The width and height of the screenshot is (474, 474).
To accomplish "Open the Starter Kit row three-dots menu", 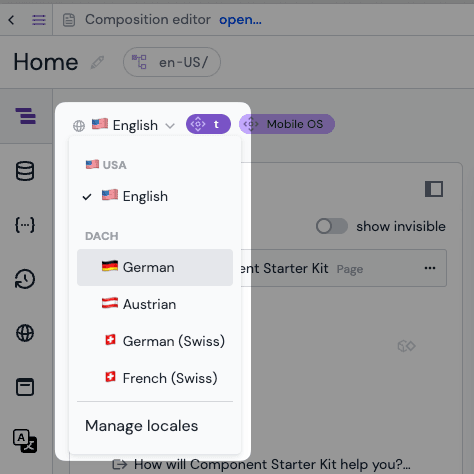I will pos(430,268).
